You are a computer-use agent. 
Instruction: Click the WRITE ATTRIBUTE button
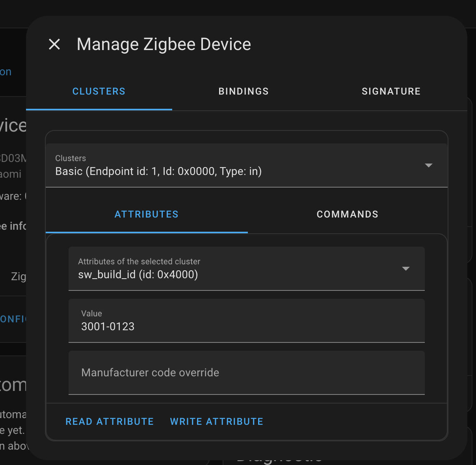click(216, 421)
